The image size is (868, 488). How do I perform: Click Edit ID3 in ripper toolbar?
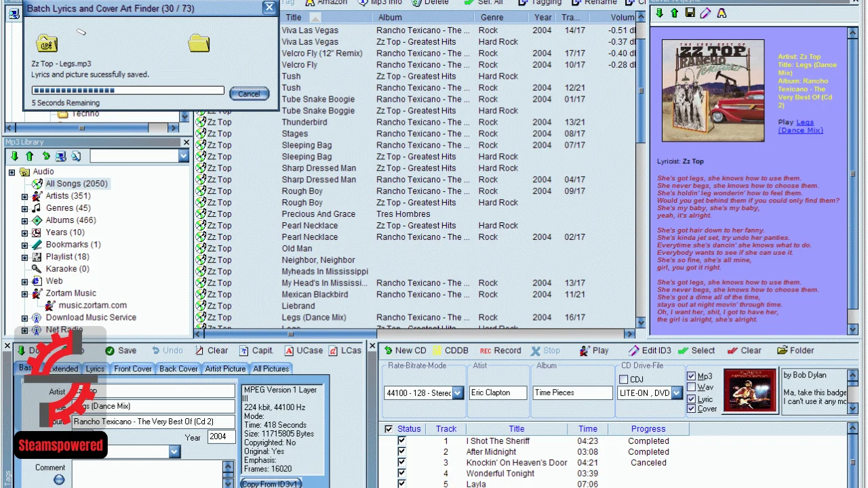[x=650, y=350]
